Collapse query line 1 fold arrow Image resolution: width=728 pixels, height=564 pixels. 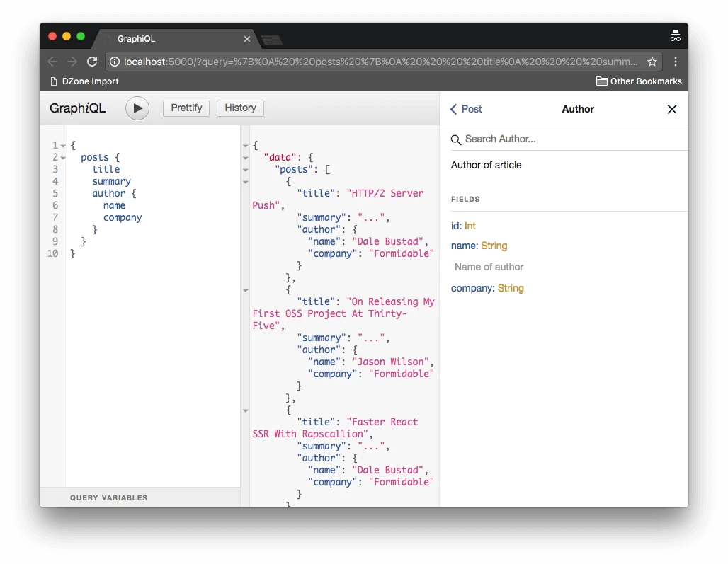click(x=63, y=146)
